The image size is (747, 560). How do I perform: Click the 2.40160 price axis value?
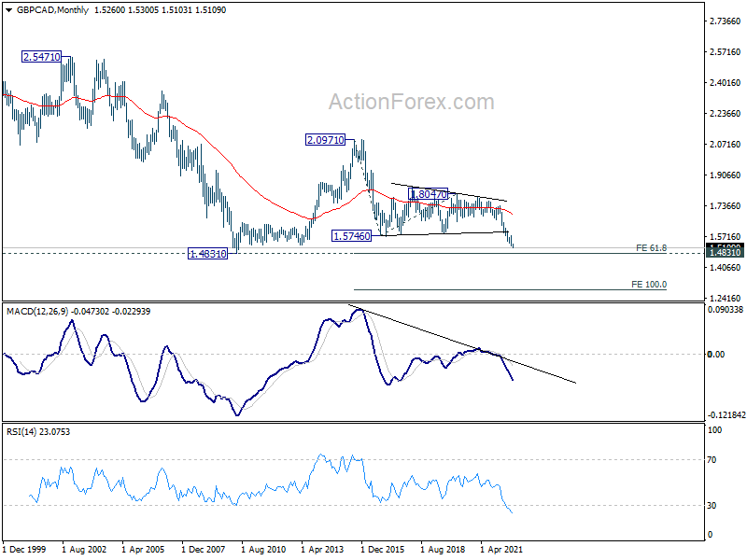click(x=726, y=83)
